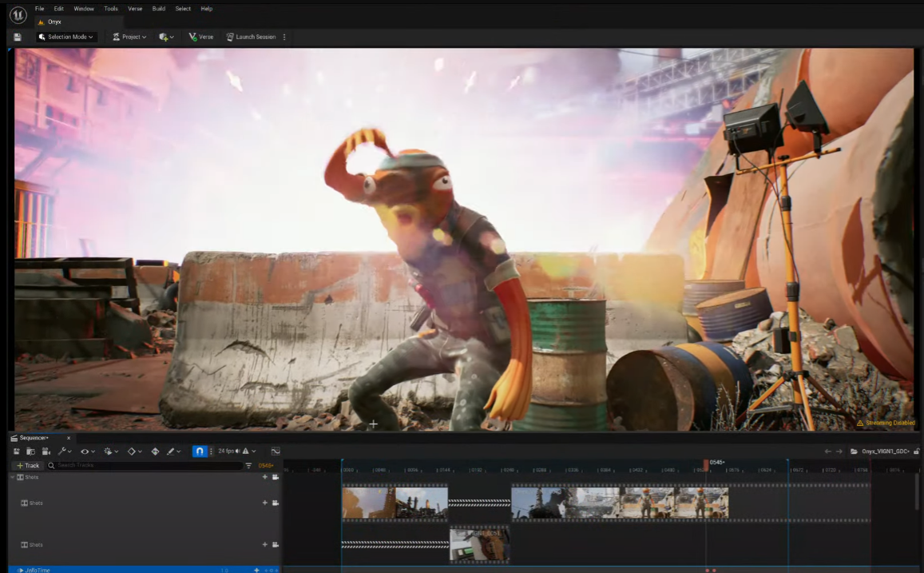The image size is (924, 573).
Task: Open the Selection Mode dropdown
Action: click(x=66, y=37)
